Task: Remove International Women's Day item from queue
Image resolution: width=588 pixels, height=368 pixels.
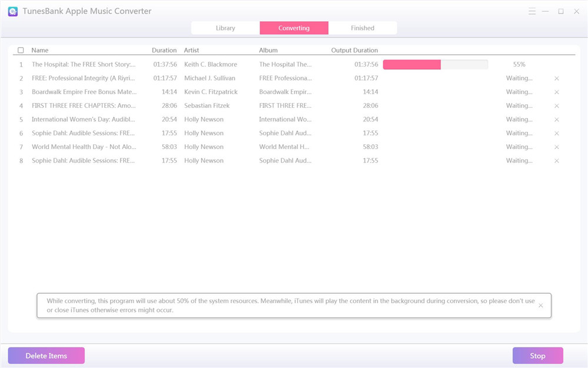Action: tap(556, 120)
